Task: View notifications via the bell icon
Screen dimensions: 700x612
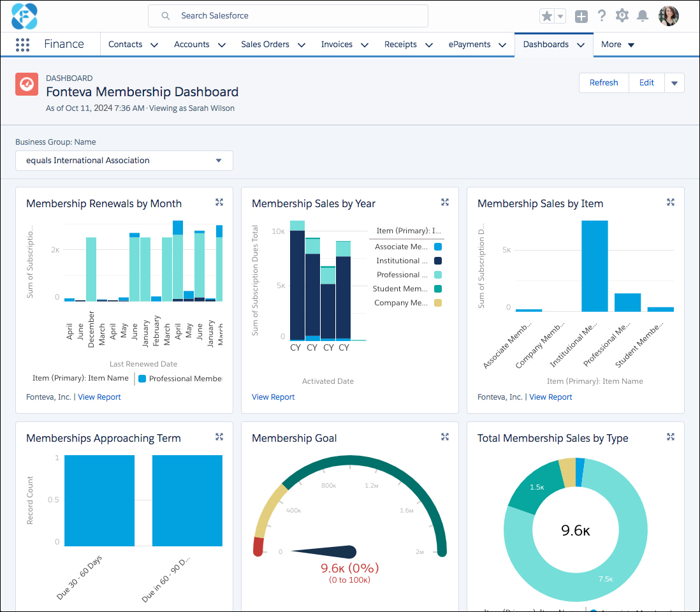Action: click(642, 15)
